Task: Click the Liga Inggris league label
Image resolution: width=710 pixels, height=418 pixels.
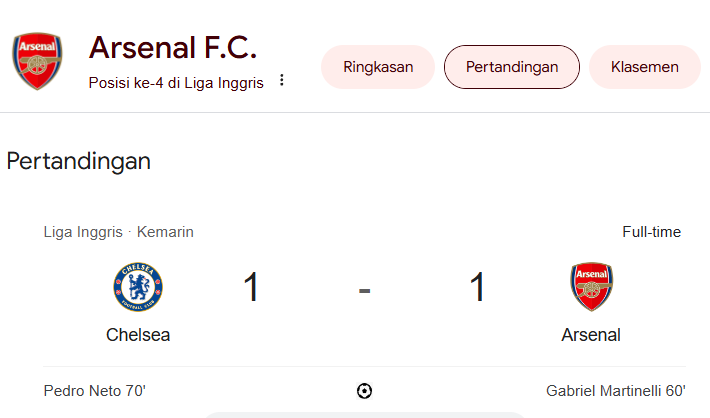Action: click(x=83, y=232)
